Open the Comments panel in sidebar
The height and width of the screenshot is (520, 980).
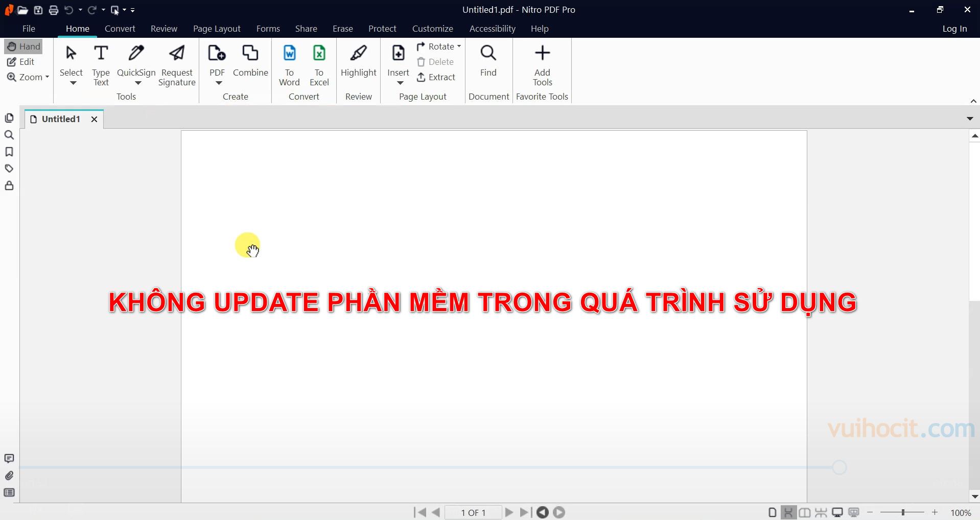tap(9, 459)
